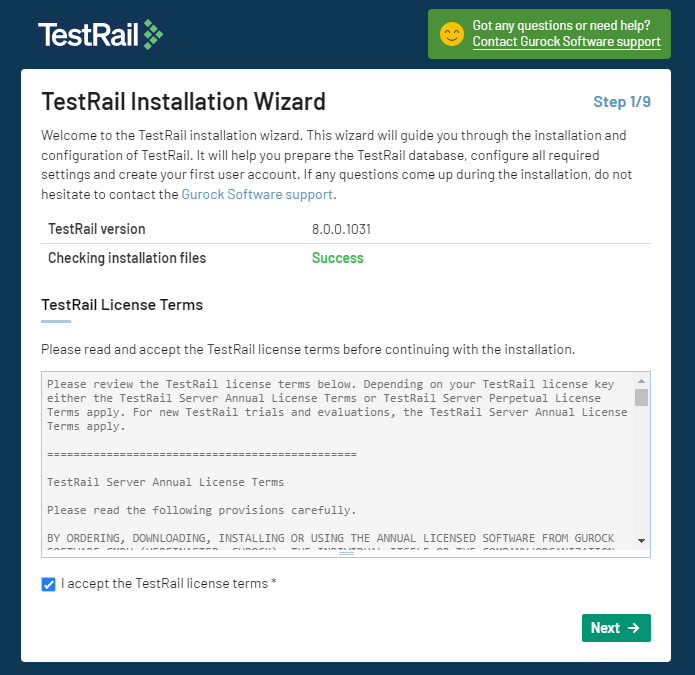Click the green Success status text
The width and height of the screenshot is (695, 675).
coord(338,258)
